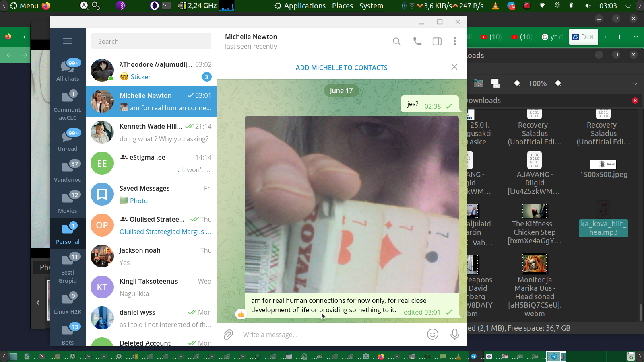Search within Michelle Newton chat

397,41
